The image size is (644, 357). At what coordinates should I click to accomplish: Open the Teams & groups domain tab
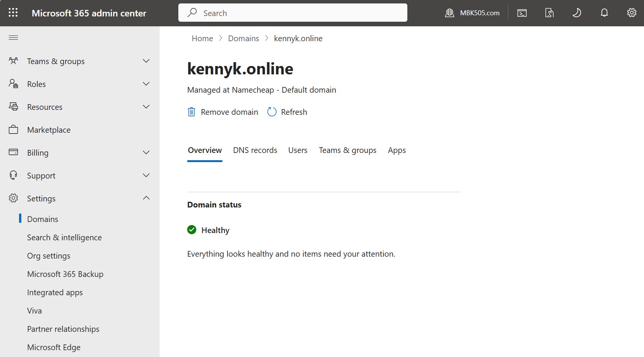(348, 150)
